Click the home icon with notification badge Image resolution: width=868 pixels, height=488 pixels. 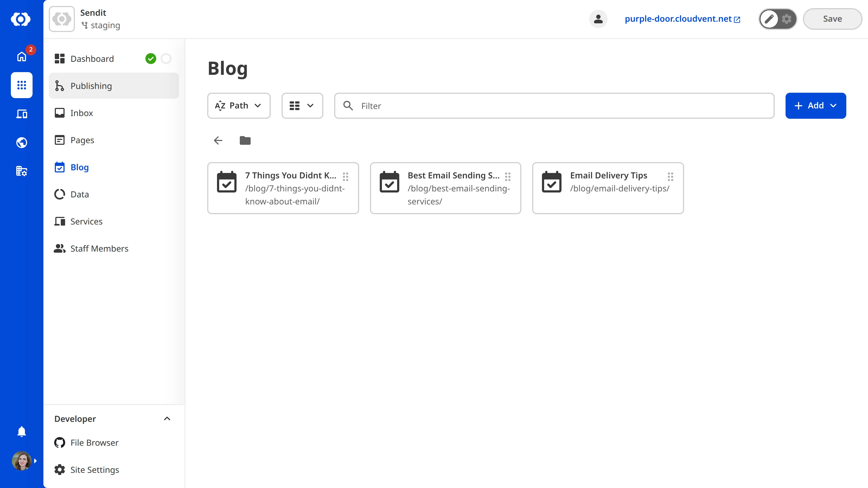(22, 56)
